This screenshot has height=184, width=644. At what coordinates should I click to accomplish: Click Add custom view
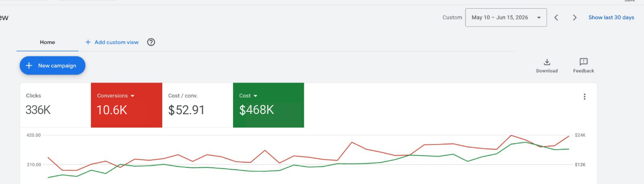click(116, 42)
